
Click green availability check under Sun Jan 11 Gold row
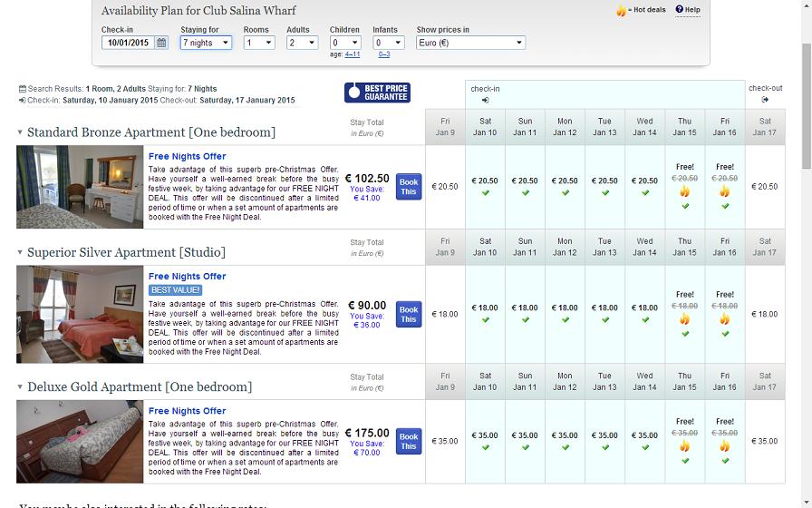pyautogui.click(x=525, y=447)
